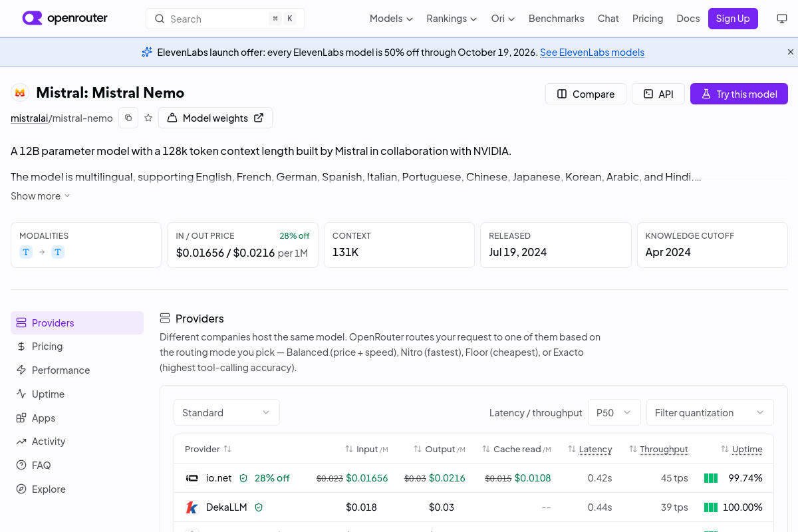Open the Activity sidebar section
This screenshot has height=532, width=798.
point(77,442)
